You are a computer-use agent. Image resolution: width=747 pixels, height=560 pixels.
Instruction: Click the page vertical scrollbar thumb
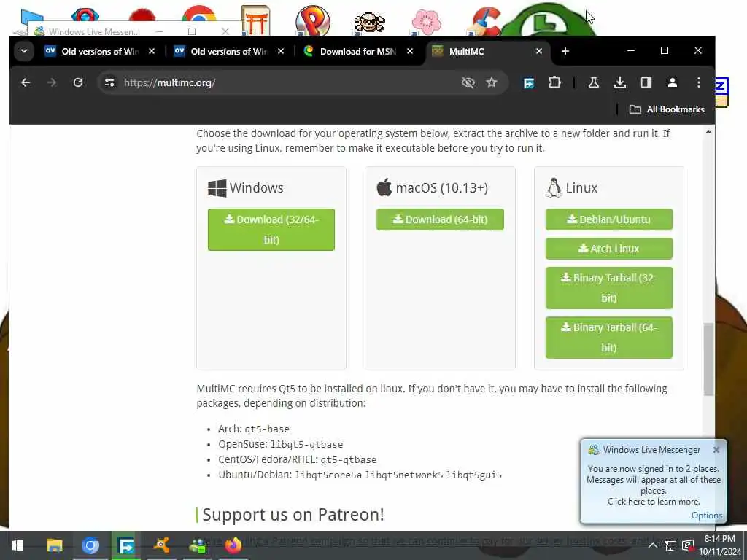click(x=708, y=359)
